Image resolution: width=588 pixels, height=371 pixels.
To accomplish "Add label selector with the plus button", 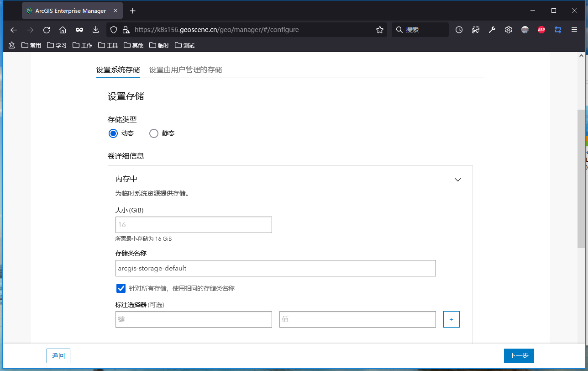I will click(x=451, y=319).
